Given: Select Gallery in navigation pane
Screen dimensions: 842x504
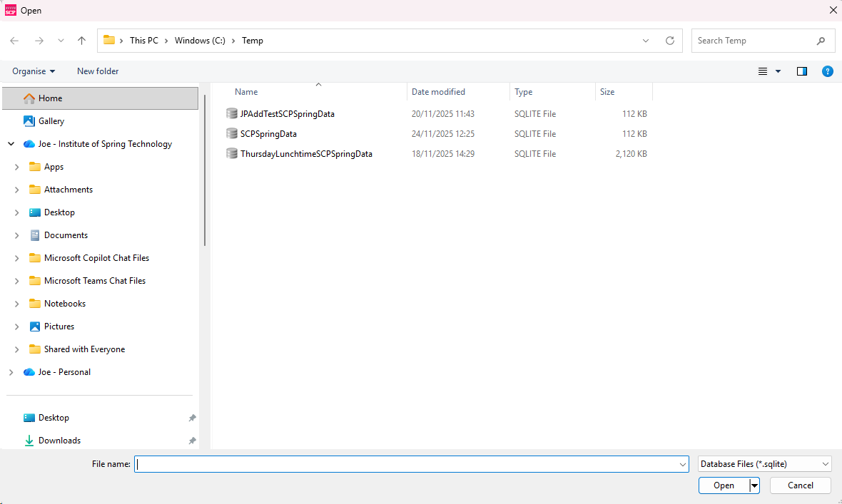Looking at the screenshot, I should (51, 121).
